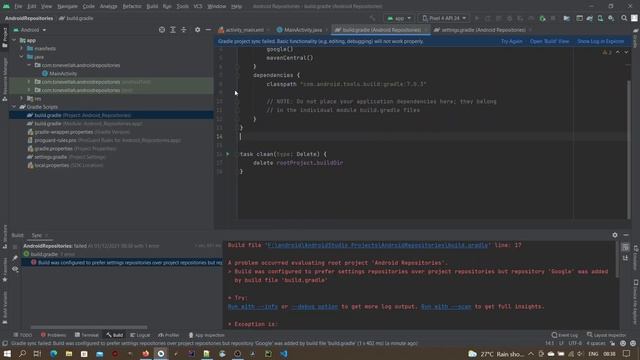Collapse all in Project panel
Viewport: 640px width, 360px height.
pyautogui.click(x=184, y=30)
